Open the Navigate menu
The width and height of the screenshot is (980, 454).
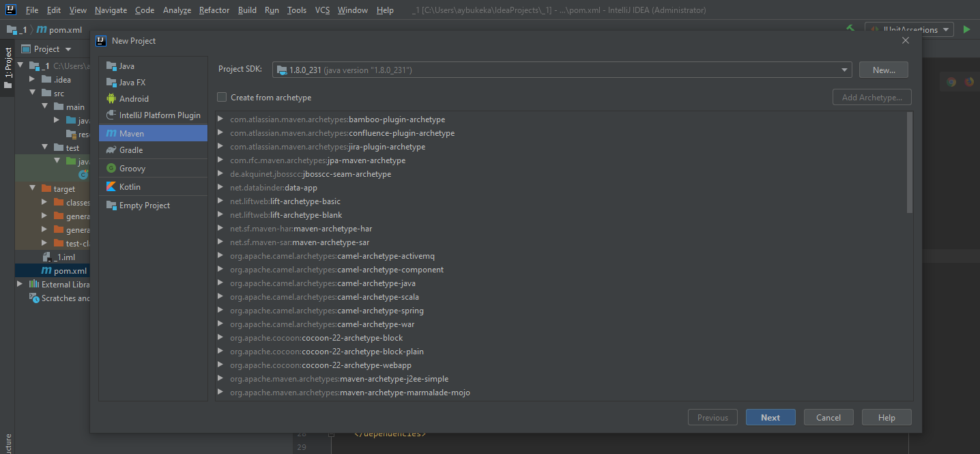[x=111, y=10]
